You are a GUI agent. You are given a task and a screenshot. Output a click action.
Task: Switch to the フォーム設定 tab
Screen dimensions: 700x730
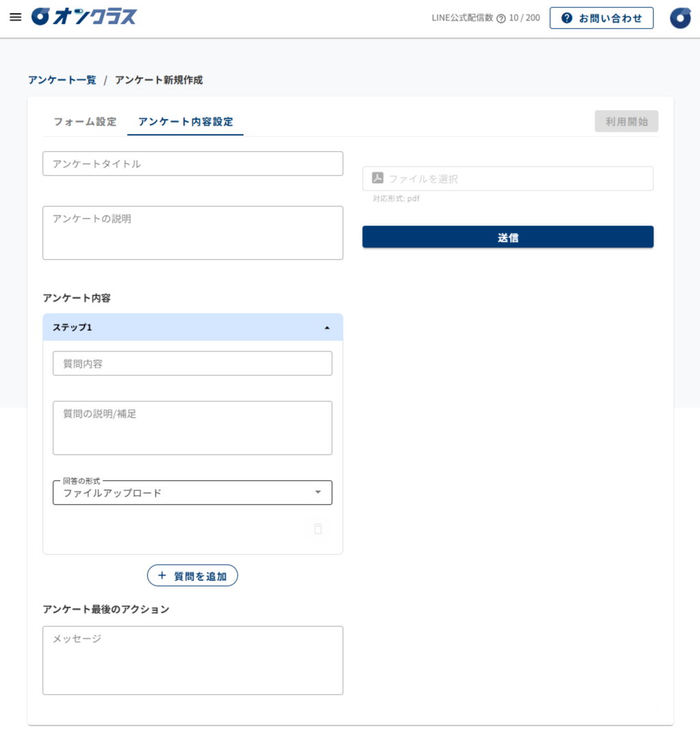coord(85,122)
